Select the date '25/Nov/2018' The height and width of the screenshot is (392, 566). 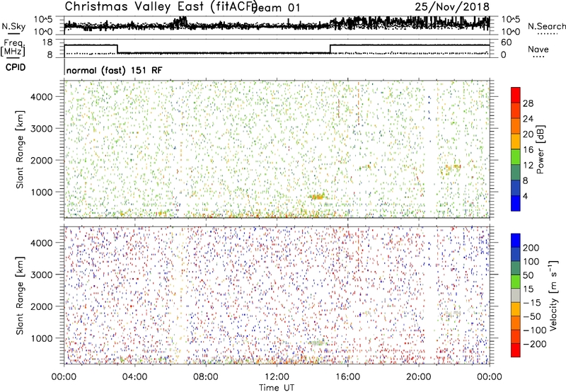452,6
